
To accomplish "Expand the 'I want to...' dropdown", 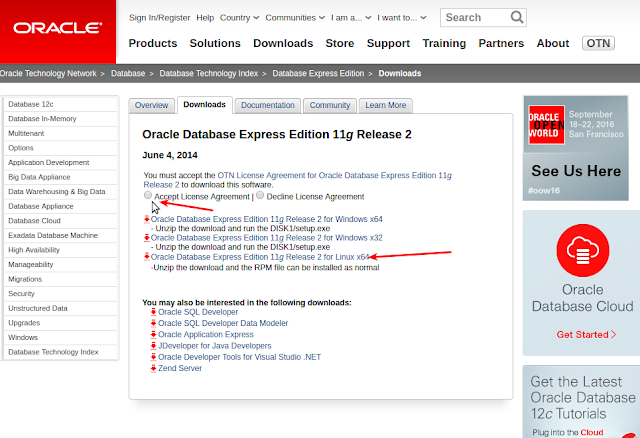I will tap(402, 18).
